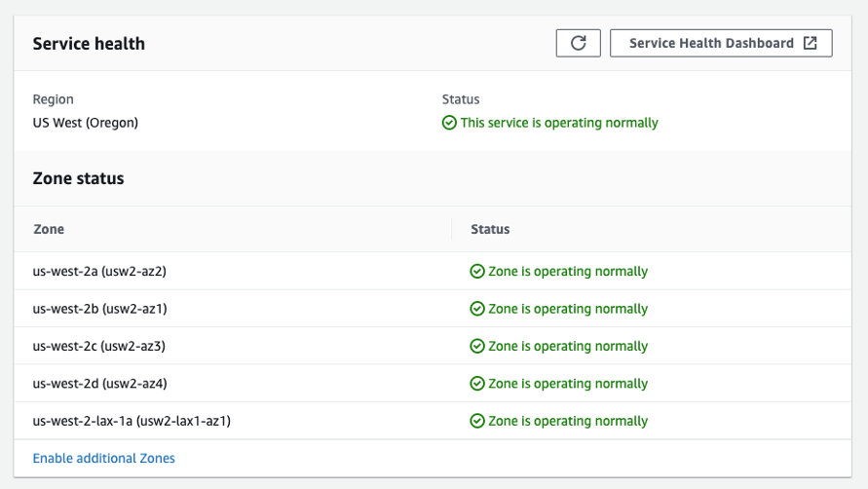This screenshot has width=868, height=489.
Task: Click status check icon for us-west-2a zone
Action: (477, 272)
